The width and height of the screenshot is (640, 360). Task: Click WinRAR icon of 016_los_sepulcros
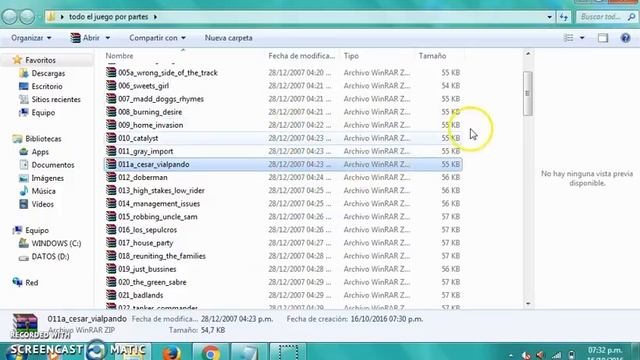pyautogui.click(x=111, y=230)
